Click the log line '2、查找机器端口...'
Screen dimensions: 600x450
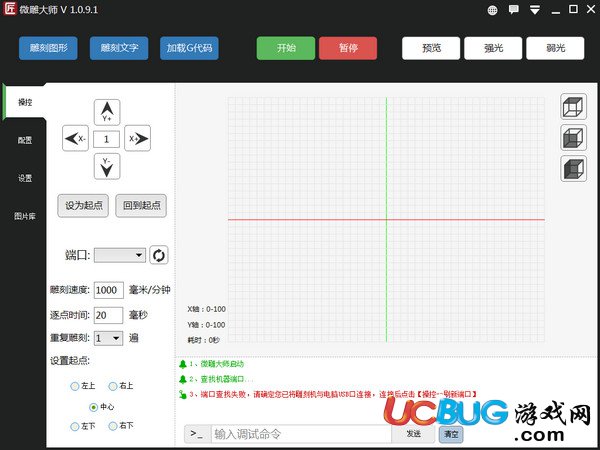221,379
